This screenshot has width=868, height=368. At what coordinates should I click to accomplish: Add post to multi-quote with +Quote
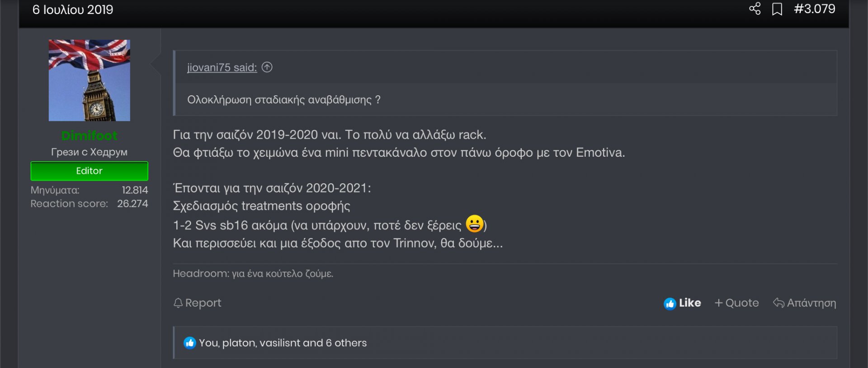(736, 303)
